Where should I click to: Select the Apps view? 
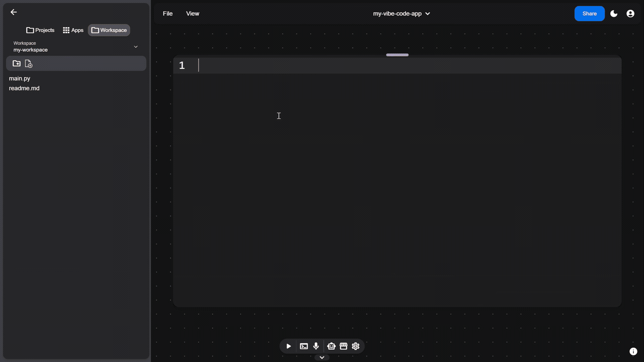pos(73,30)
